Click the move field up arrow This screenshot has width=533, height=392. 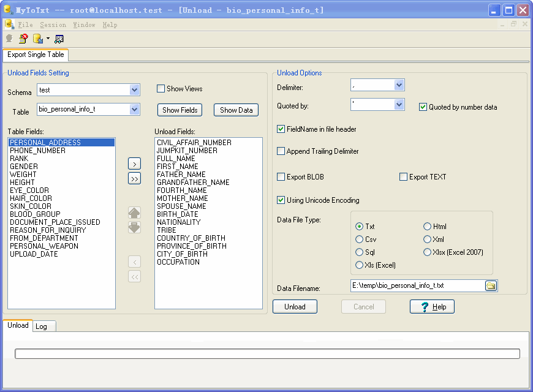click(135, 213)
